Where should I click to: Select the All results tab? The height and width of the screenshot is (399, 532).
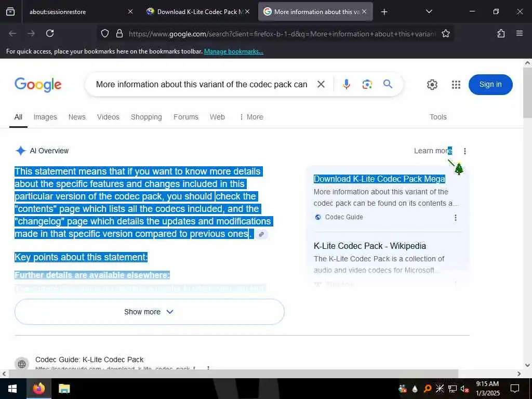point(18,117)
